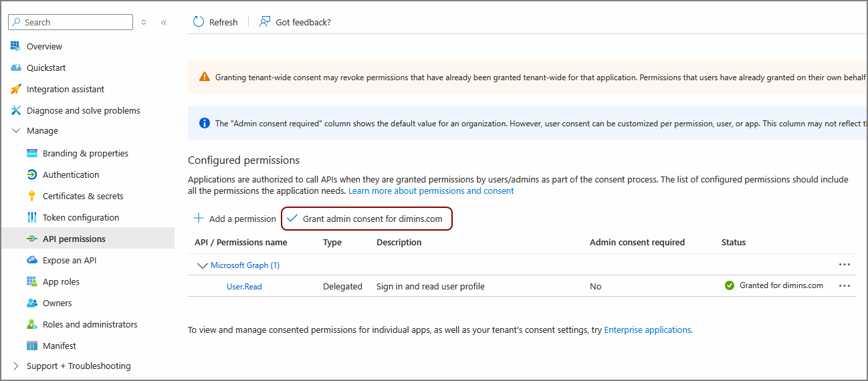This screenshot has width=868, height=381.
Task: Open Learn more about permissions and consent
Action: 431,190
